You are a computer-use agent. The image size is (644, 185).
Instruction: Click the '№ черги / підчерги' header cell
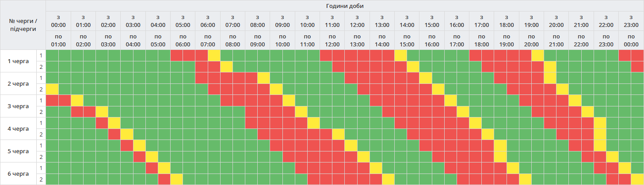[x=23, y=25]
